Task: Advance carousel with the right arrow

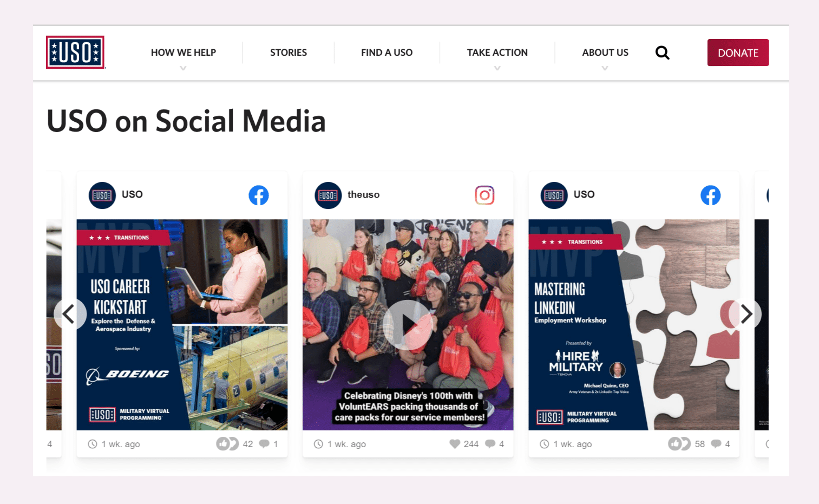Action: [x=745, y=314]
